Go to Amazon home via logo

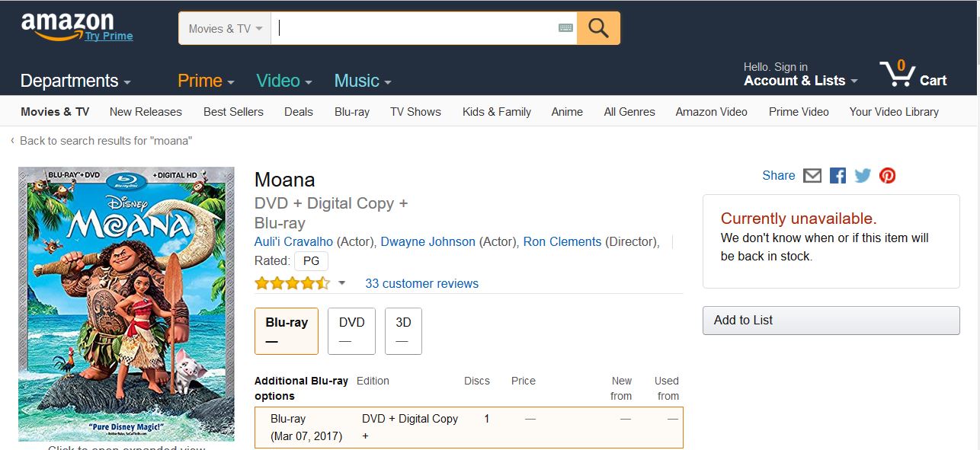pos(67,25)
